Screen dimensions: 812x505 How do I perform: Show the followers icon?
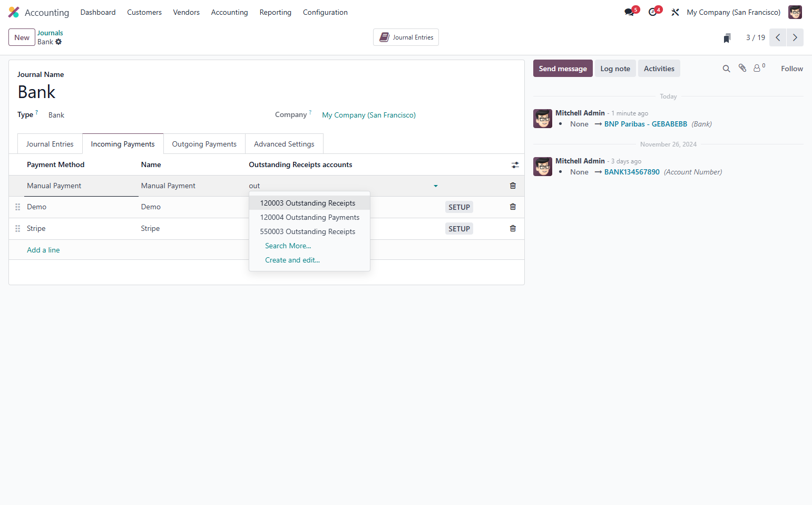click(x=758, y=68)
